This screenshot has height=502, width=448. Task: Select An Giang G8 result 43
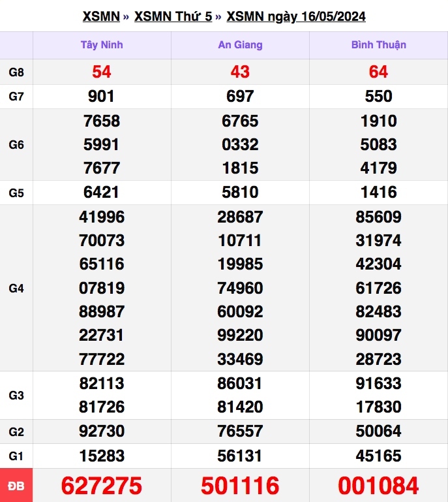coord(240,72)
